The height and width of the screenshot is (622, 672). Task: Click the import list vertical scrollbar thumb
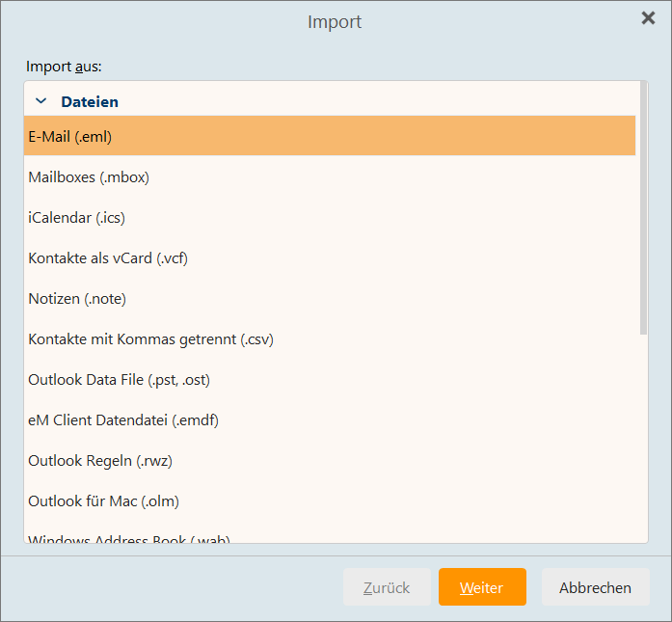pos(643,207)
